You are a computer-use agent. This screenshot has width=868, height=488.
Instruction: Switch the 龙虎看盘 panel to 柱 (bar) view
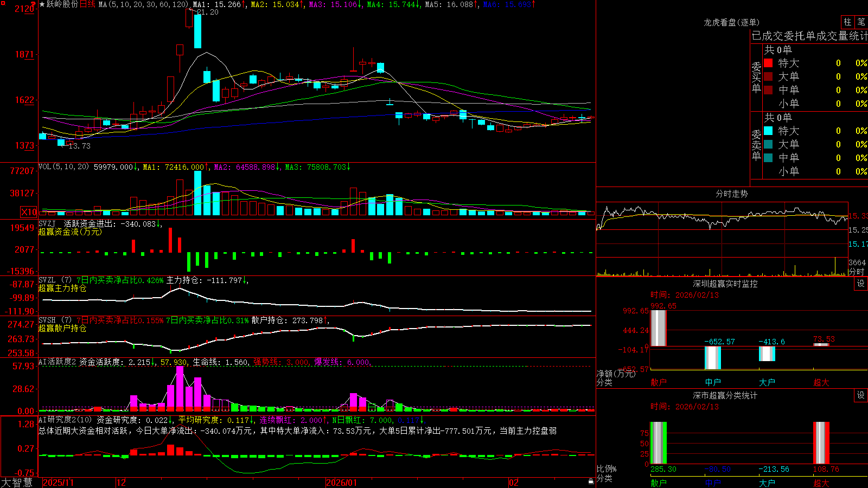pyautogui.click(x=847, y=22)
